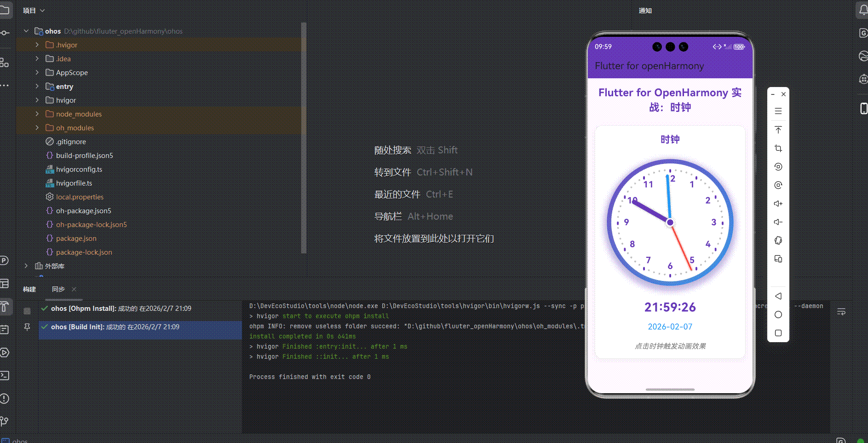Open the Problems exclamation tool window
The height and width of the screenshot is (443, 868).
(x=5, y=398)
